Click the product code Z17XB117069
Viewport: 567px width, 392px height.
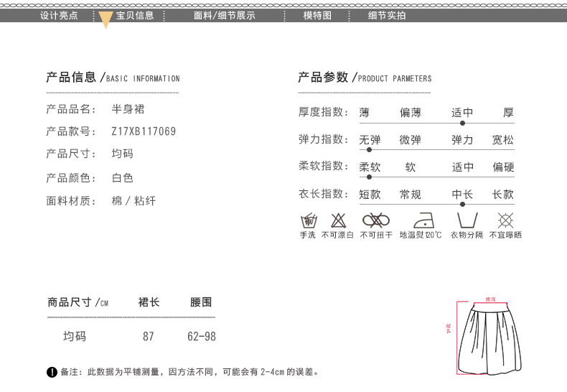click(x=144, y=131)
